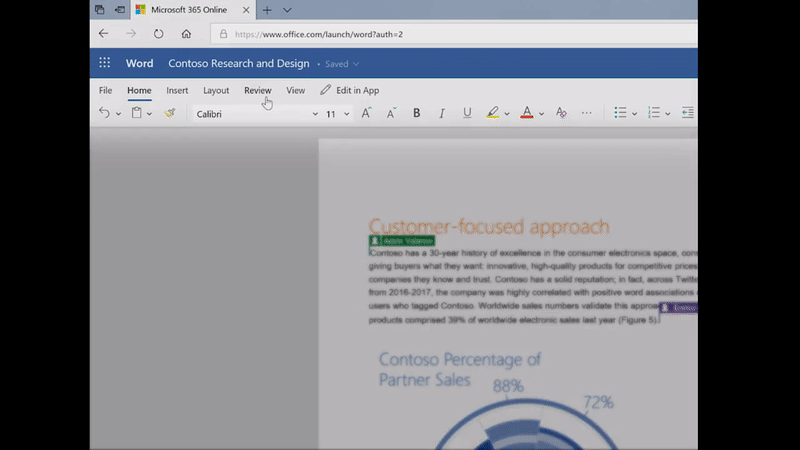Screen dimensions: 800x450
Task: Refresh the page with reload icon
Action: click(x=159, y=34)
